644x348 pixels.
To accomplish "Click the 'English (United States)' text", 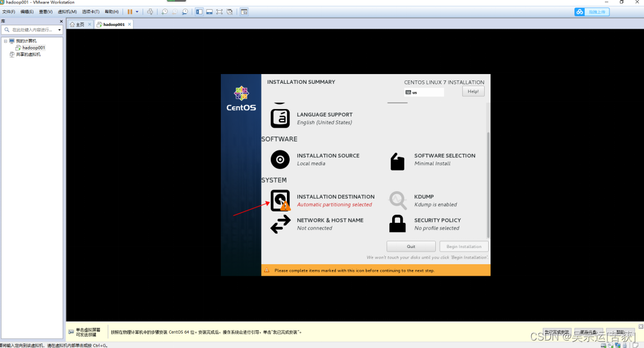I will (x=324, y=122).
